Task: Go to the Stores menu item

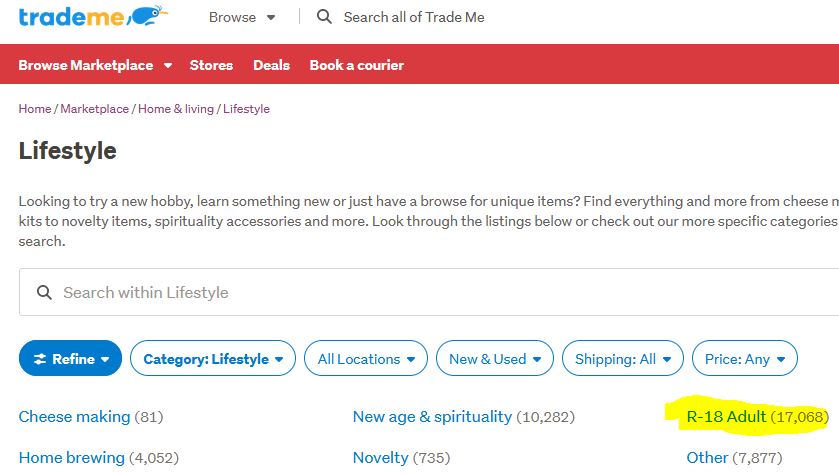Action: [211, 65]
